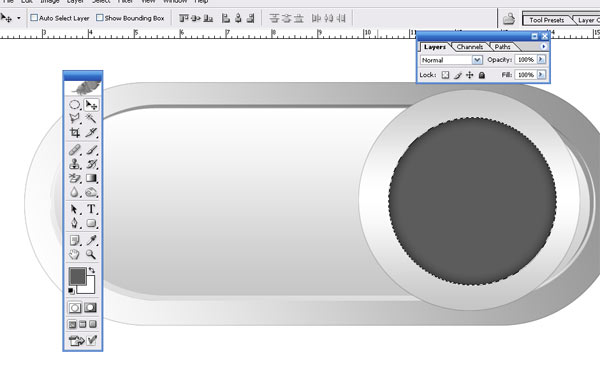
Task: Enable the Show Bounding Box checkbox
Action: [100, 18]
